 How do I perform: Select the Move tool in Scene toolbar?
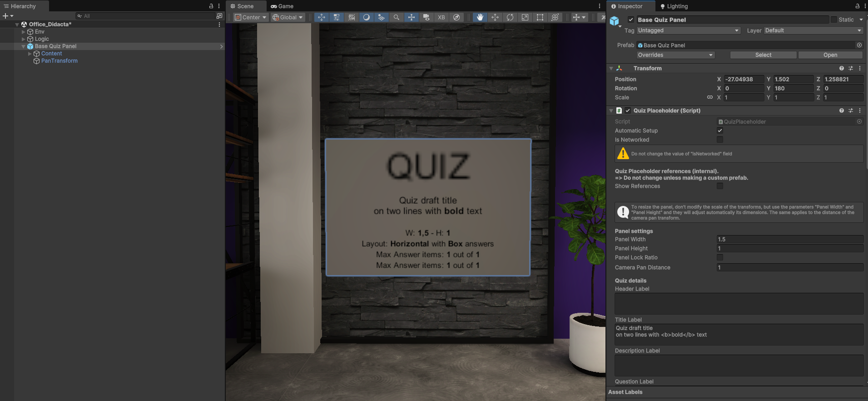(x=495, y=17)
